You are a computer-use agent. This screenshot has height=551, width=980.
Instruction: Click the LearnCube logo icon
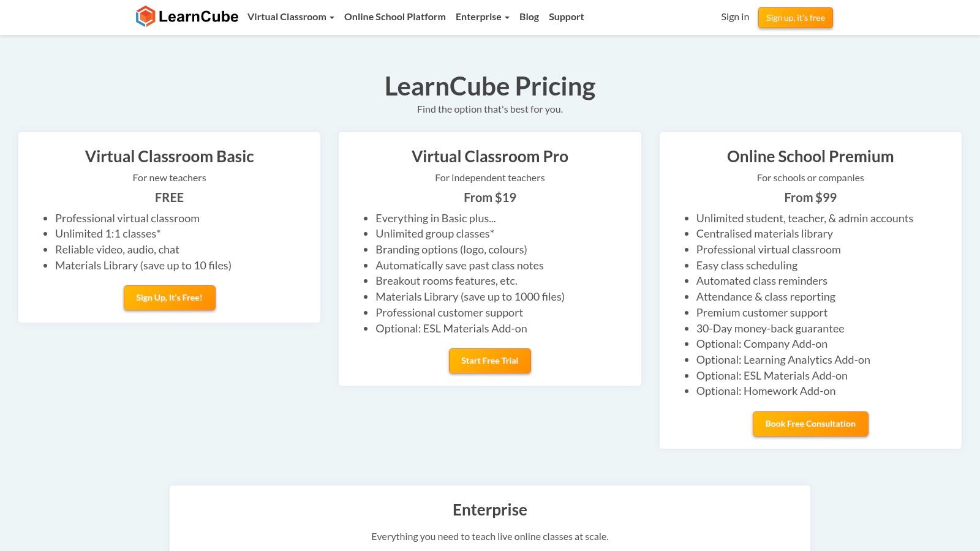point(145,17)
